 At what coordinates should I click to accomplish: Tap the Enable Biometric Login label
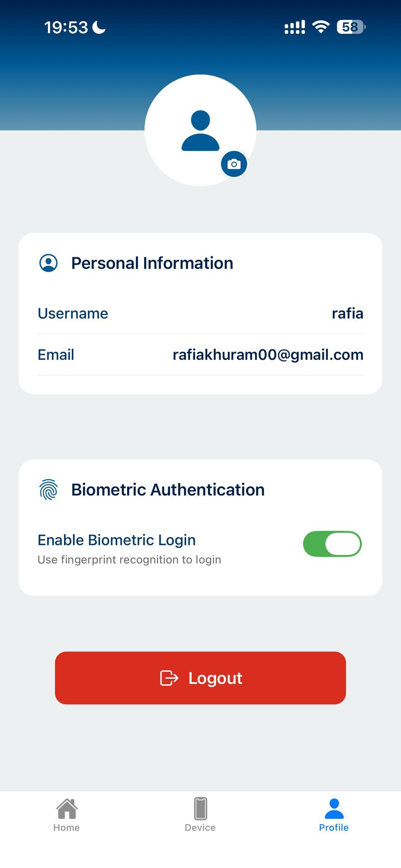click(x=116, y=540)
